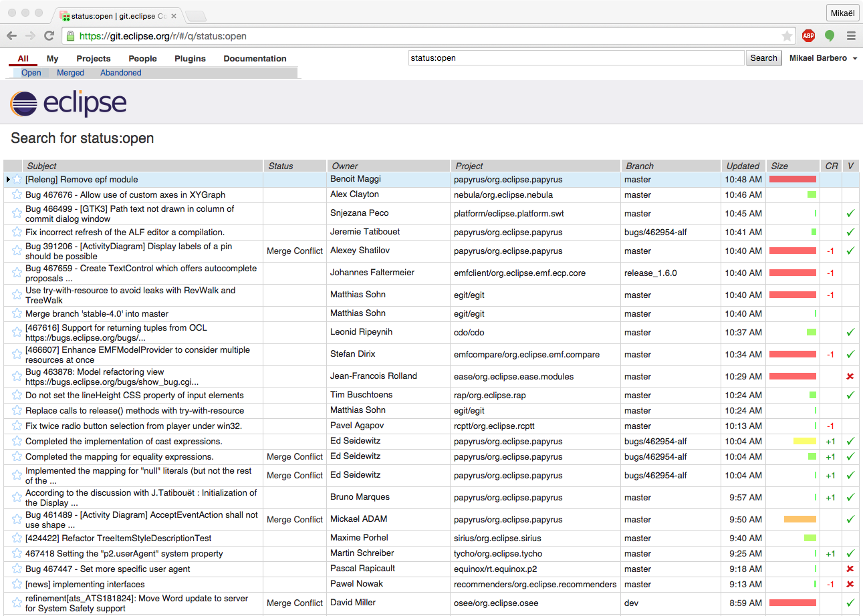Click the green padlock security icon

[x=70, y=36]
